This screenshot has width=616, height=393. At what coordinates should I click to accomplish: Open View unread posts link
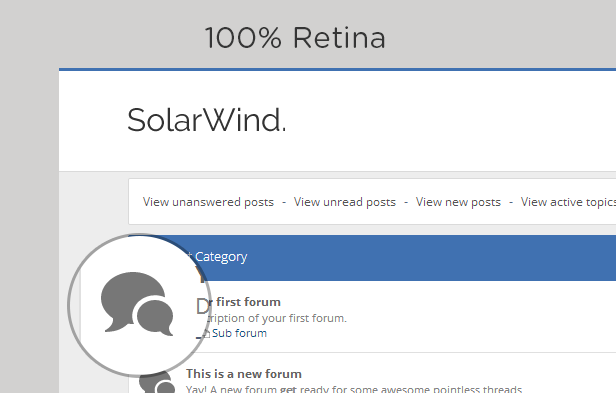[x=345, y=202]
